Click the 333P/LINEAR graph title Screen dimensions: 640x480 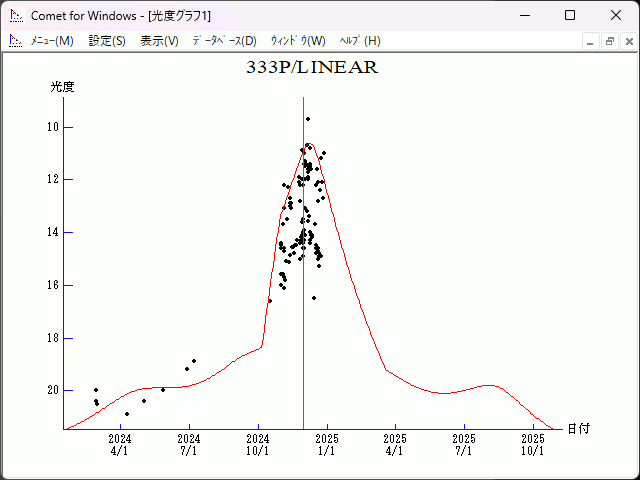[x=312, y=68]
